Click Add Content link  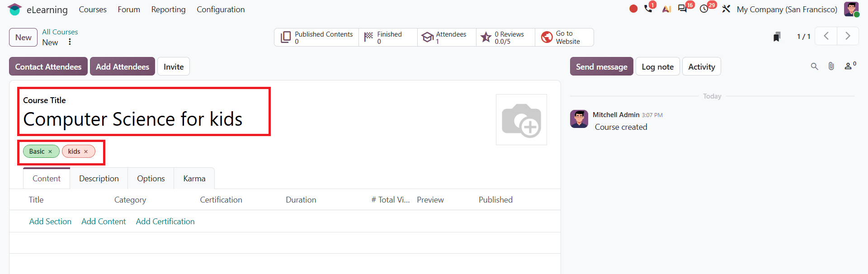tap(104, 222)
